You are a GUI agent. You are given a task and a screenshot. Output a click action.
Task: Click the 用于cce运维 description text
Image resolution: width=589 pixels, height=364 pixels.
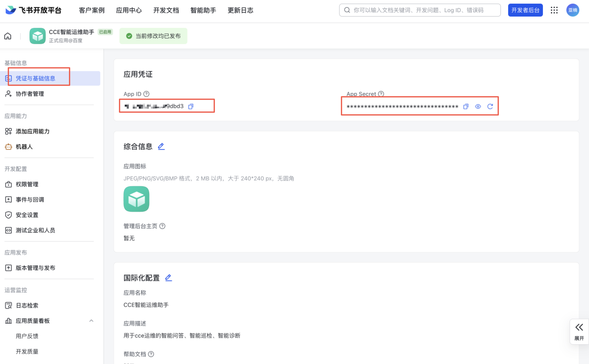(182, 336)
